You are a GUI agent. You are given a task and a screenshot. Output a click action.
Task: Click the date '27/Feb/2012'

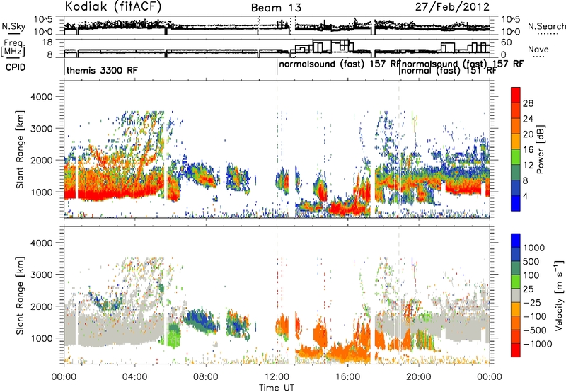(x=452, y=7)
